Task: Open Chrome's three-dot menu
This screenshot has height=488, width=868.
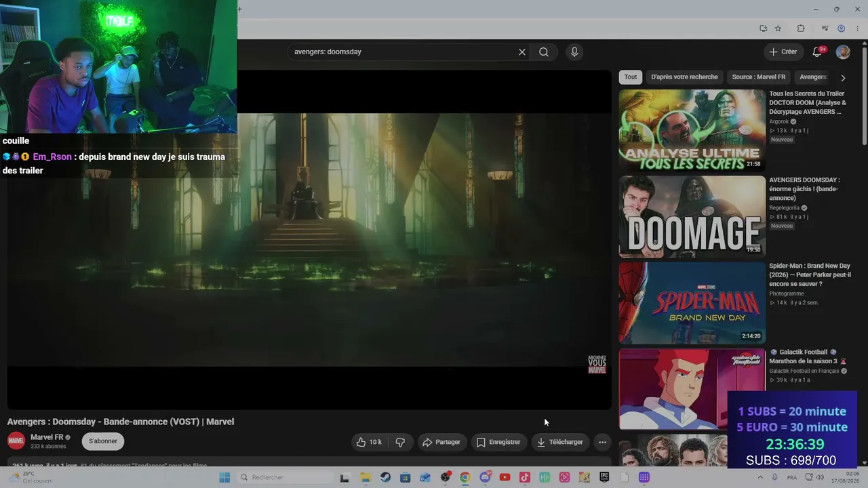Action: (857, 28)
